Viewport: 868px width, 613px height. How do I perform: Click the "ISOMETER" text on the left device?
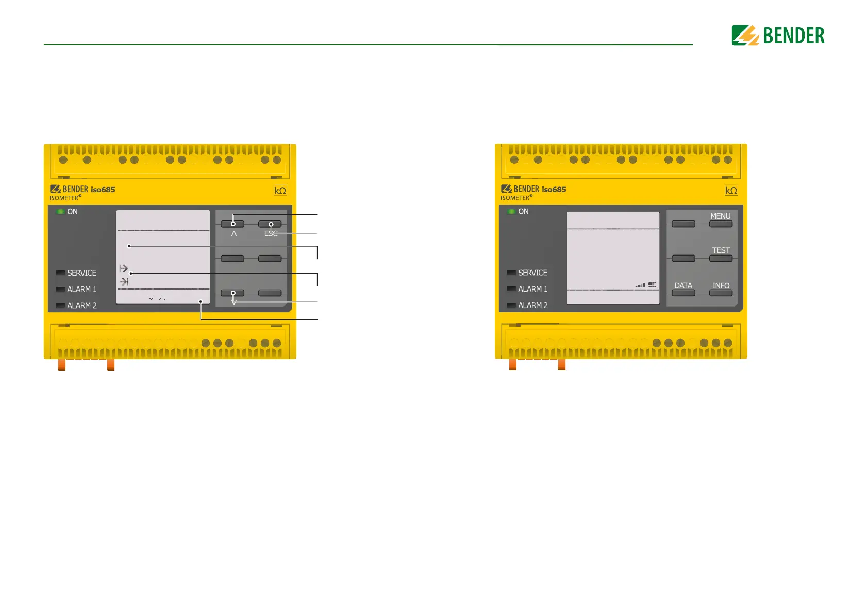[64, 198]
